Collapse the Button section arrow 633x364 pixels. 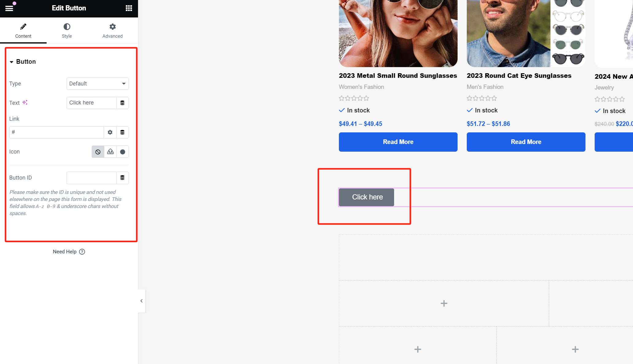tap(12, 62)
